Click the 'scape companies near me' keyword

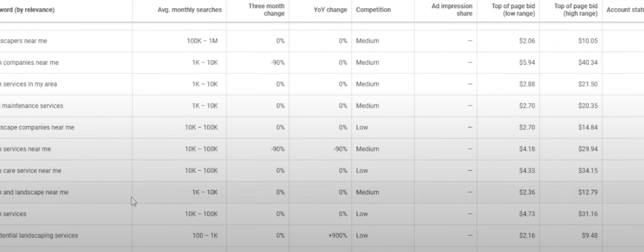click(x=37, y=127)
